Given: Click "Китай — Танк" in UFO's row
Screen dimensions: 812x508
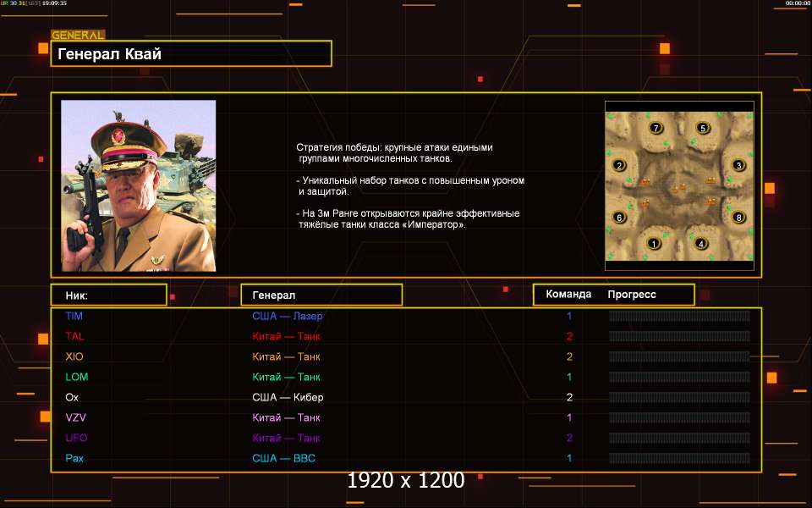Looking at the screenshot, I should [x=287, y=438].
